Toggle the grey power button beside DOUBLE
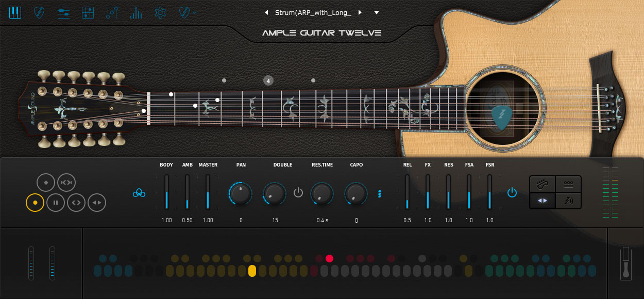644x299 pixels. (298, 193)
